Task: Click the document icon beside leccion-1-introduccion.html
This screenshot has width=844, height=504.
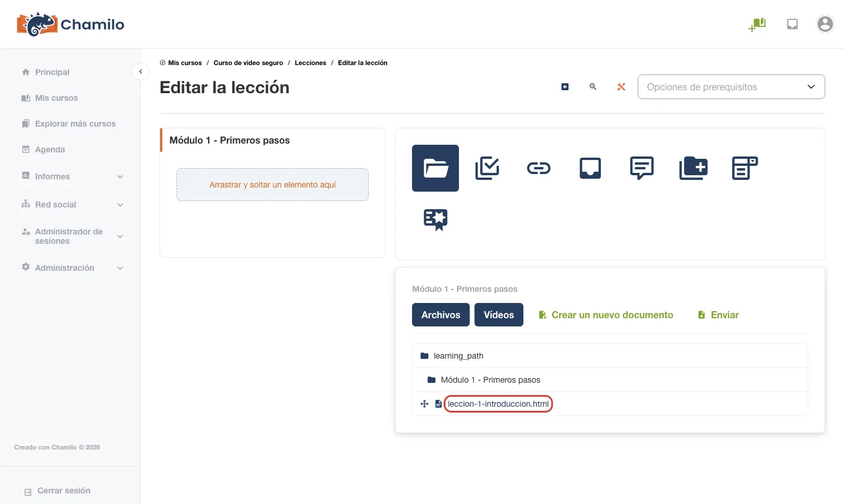Action: 438,404
